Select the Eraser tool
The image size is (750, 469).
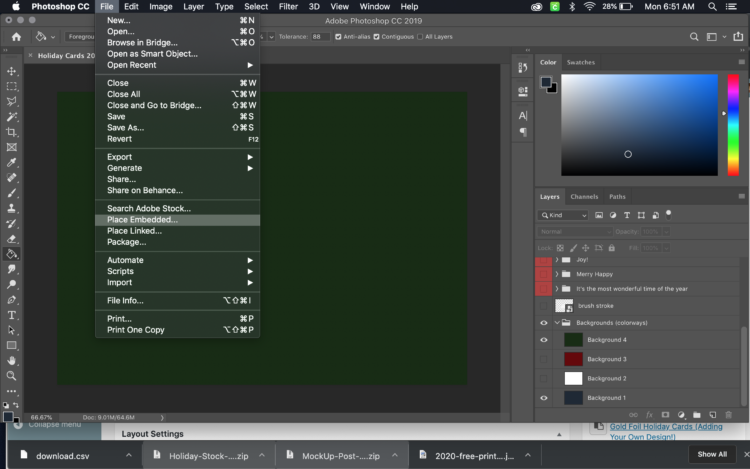pyautogui.click(x=11, y=239)
